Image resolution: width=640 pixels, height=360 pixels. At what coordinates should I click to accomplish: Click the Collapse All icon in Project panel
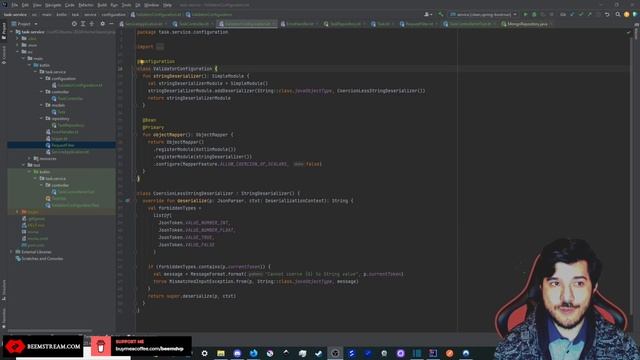click(x=92, y=24)
